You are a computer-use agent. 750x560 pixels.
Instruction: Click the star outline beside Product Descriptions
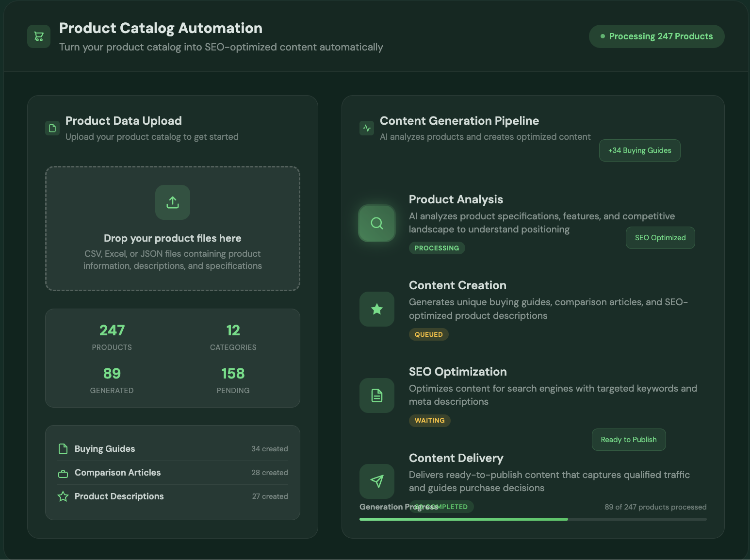(63, 496)
